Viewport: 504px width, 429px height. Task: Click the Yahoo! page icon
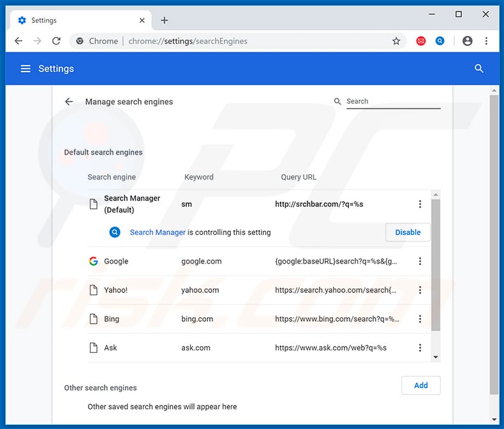pos(94,290)
